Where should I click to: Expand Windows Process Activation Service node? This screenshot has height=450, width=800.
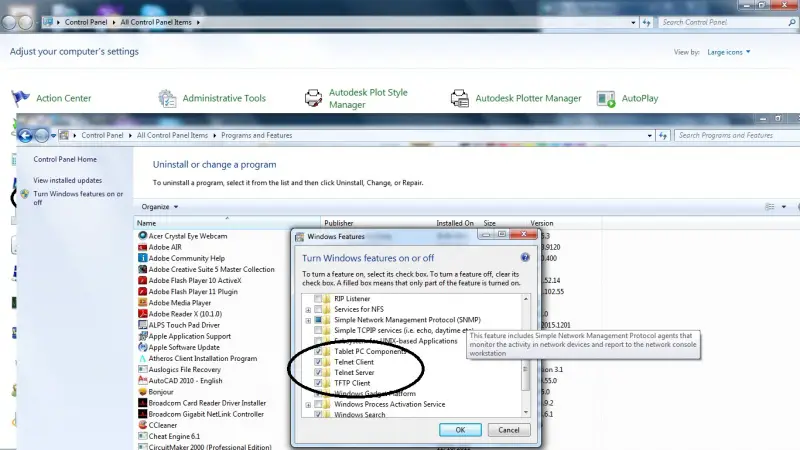[308, 405]
